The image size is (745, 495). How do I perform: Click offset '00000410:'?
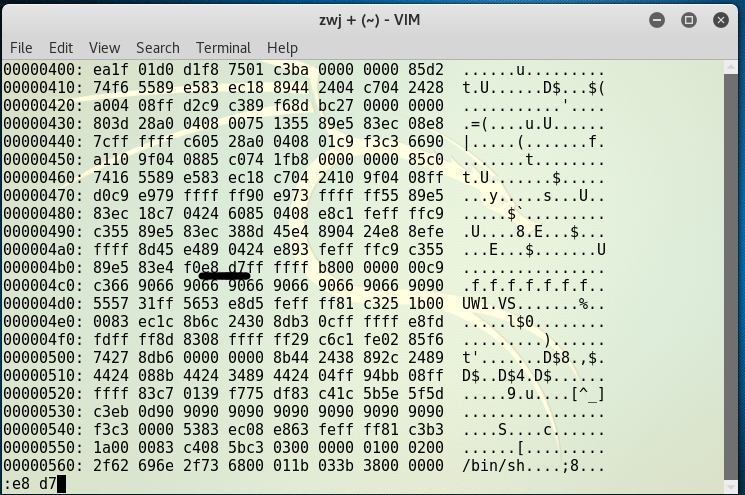[43, 87]
